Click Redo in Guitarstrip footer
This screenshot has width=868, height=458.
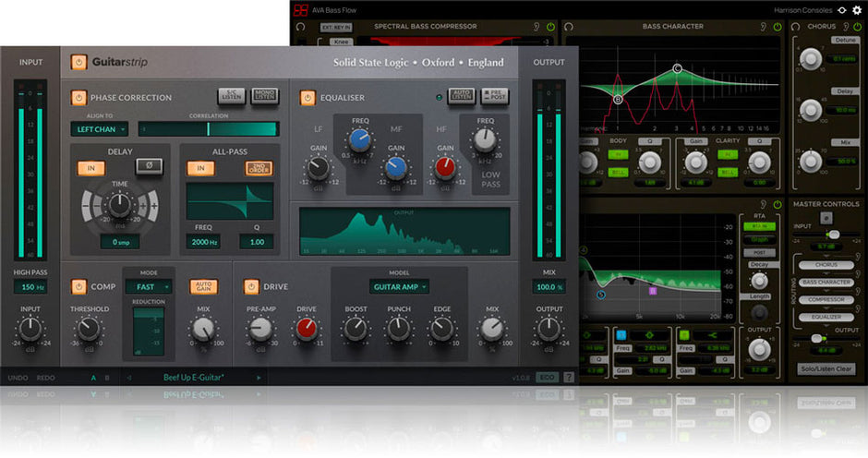[x=46, y=378]
